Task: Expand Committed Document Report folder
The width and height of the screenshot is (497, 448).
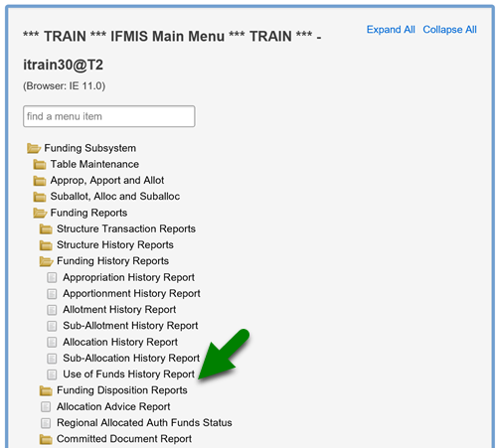Action: (x=124, y=439)
